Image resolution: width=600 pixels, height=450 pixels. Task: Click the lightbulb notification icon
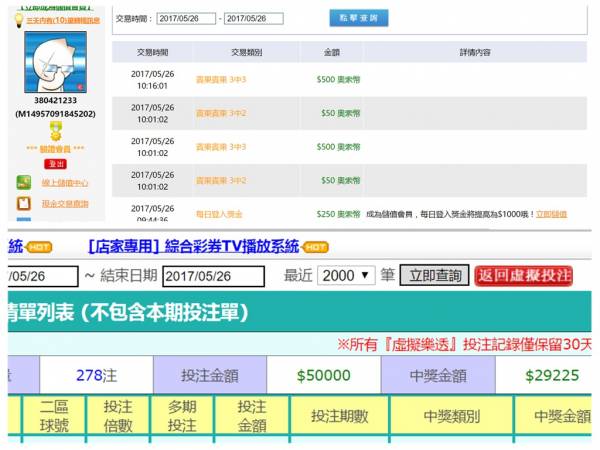pos(19,20)
